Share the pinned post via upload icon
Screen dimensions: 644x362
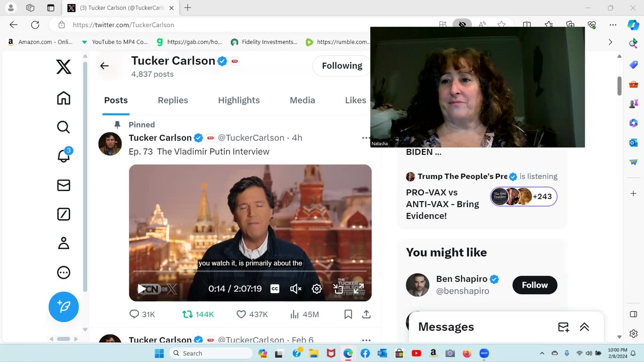(366, 314)
